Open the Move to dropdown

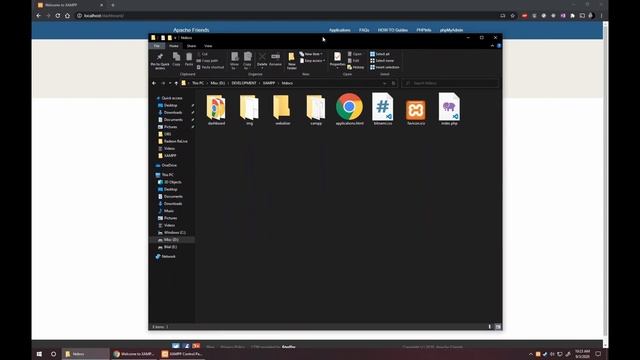click(234, 60)
